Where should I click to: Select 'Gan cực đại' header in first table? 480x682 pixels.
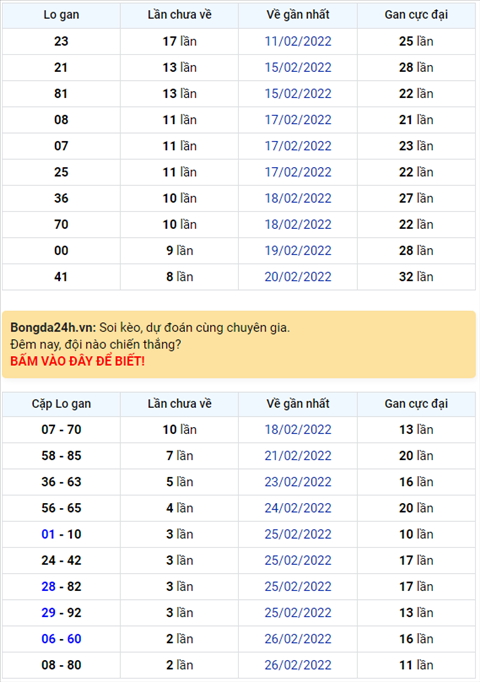click(416, 15)
